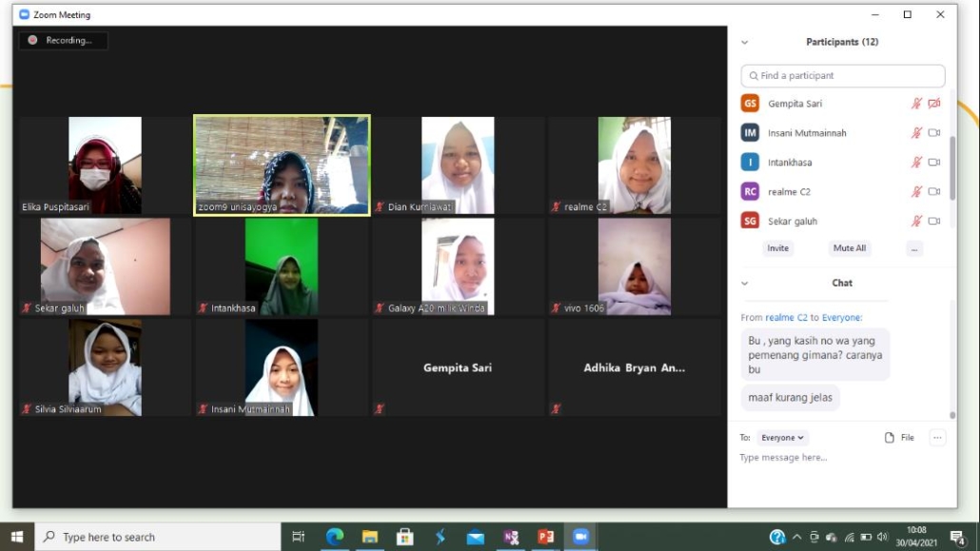This screenshot has height=551, width=980.
Task: Select the realme C2 video tile
Action: point(635,166)
